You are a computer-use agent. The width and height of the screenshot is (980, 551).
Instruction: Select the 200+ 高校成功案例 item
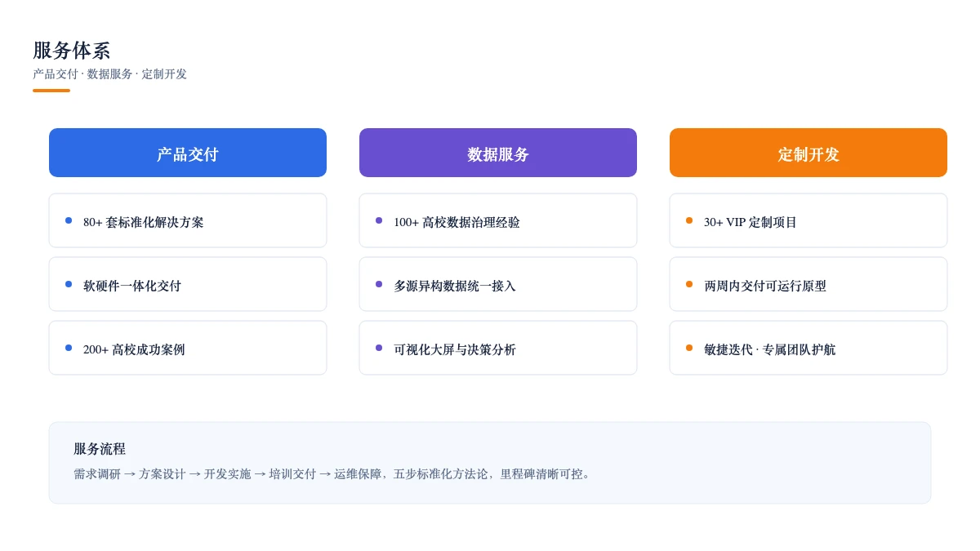click(188, 348)
